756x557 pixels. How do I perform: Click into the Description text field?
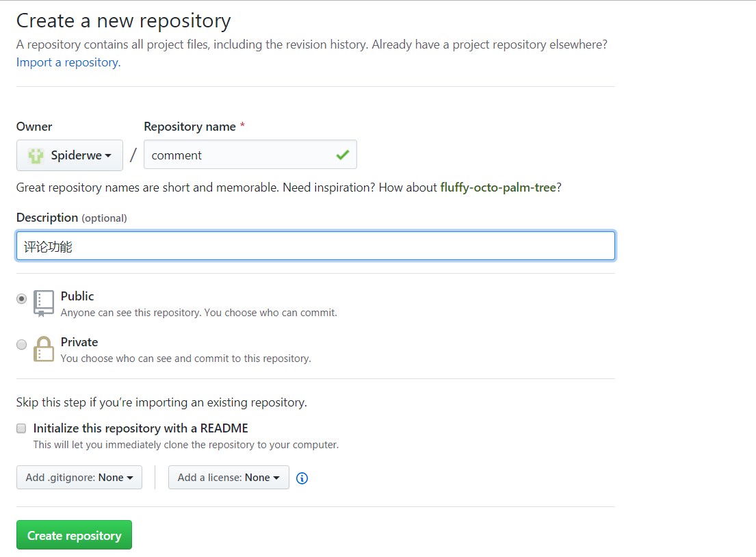[x=316, y=246]
